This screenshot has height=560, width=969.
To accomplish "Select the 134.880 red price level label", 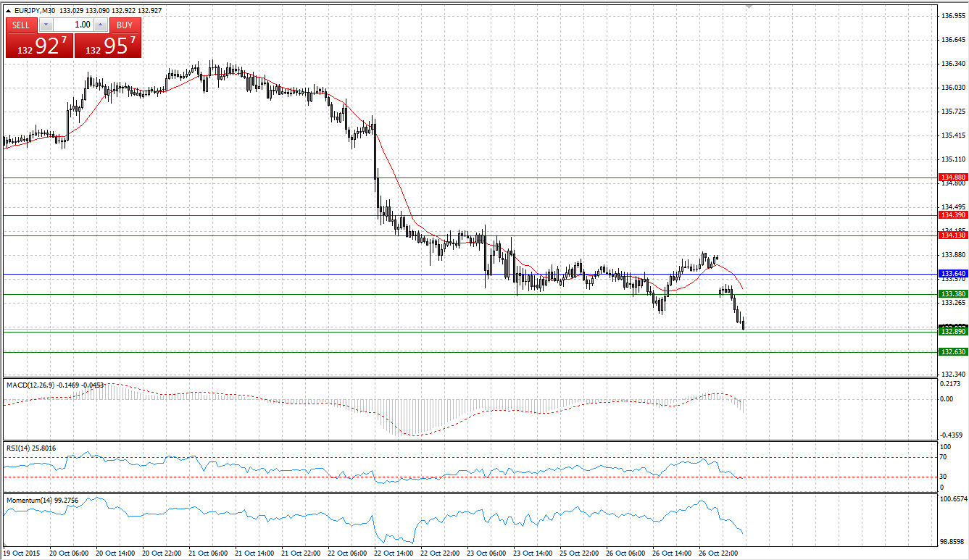I will coord(952,177).
